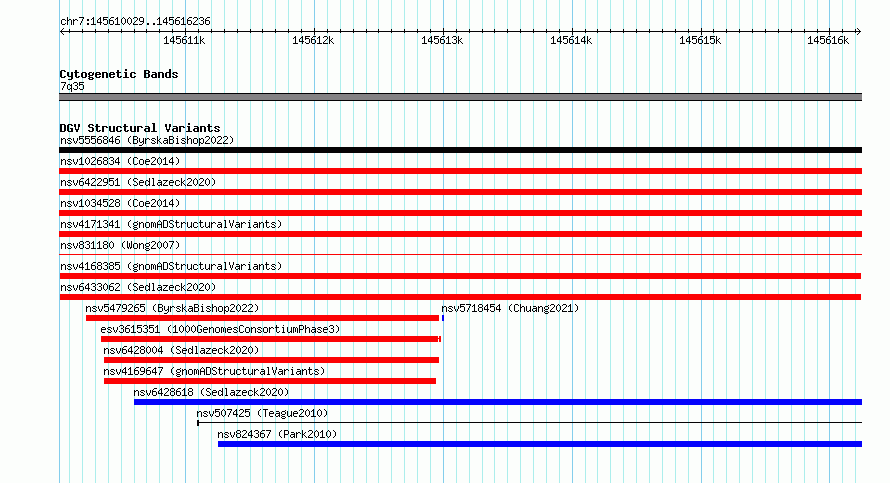This screenshot has height=483, width=890.
Task: Click the thin black nsv507425 line
Action: [x=530, y=423]
